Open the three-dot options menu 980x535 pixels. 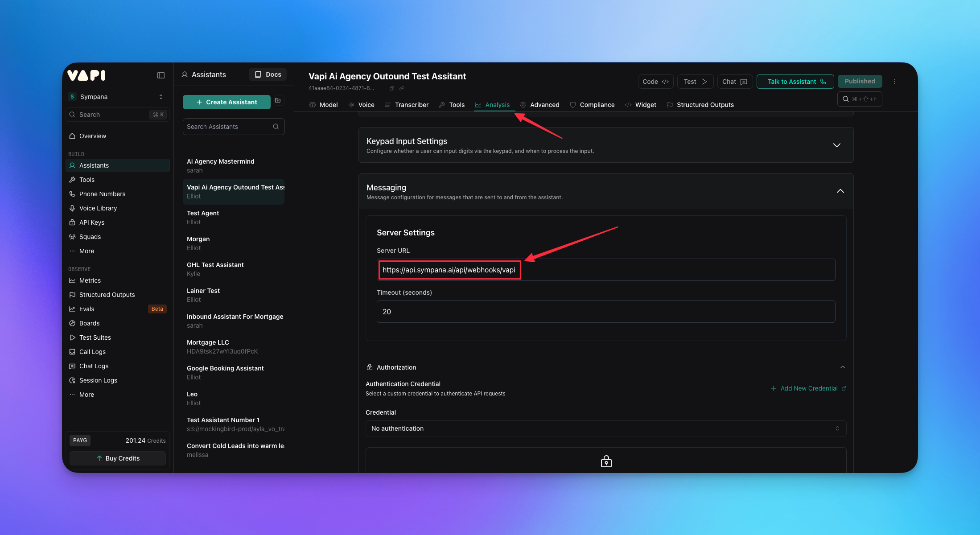[894, 82]
